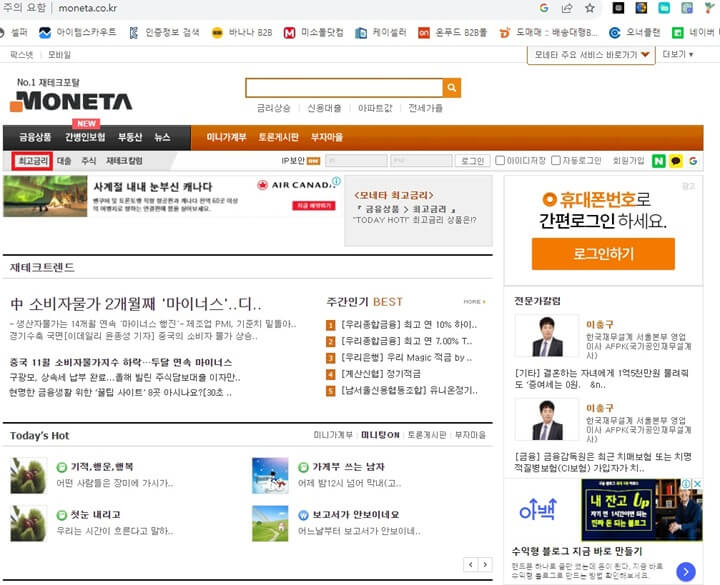Click 지금 예약하기 button on Air Canada ad

(x=314, y=205)
